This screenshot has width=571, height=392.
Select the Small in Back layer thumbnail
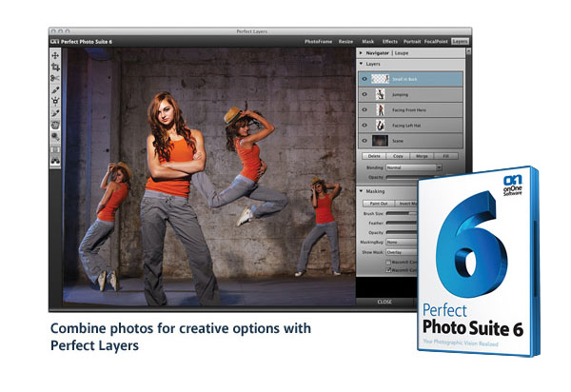[x=380, y=79]
